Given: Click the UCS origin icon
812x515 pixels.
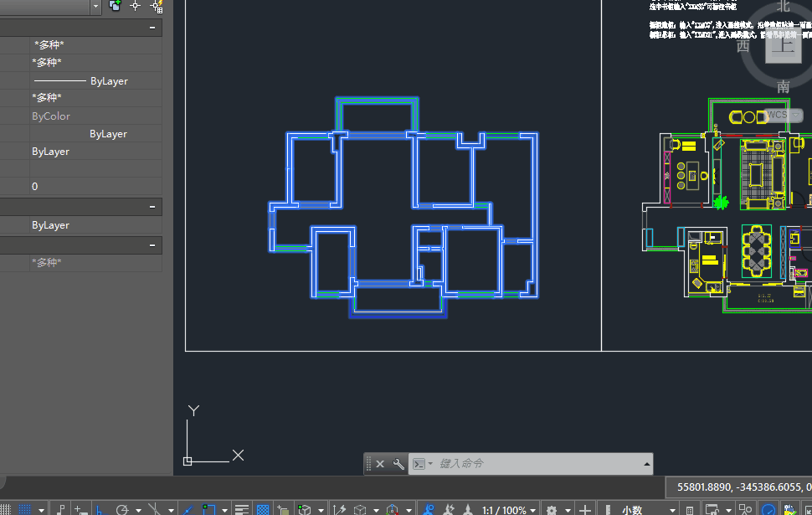Looking at the screenshot, I should (x=188, y=461).
